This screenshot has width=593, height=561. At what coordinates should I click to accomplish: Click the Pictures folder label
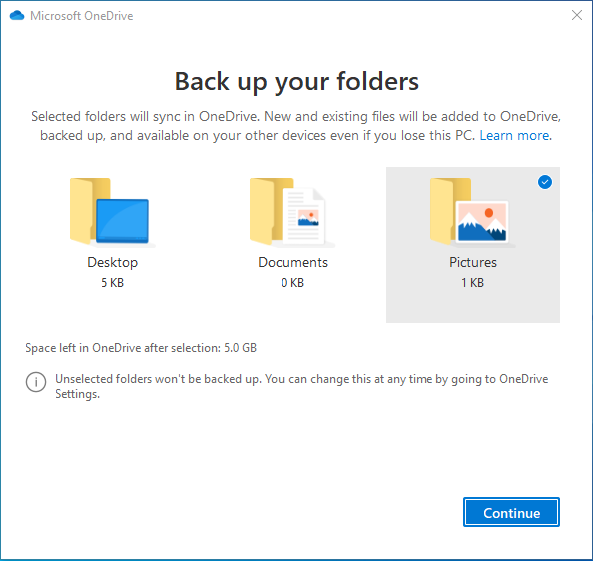(473, 263)
